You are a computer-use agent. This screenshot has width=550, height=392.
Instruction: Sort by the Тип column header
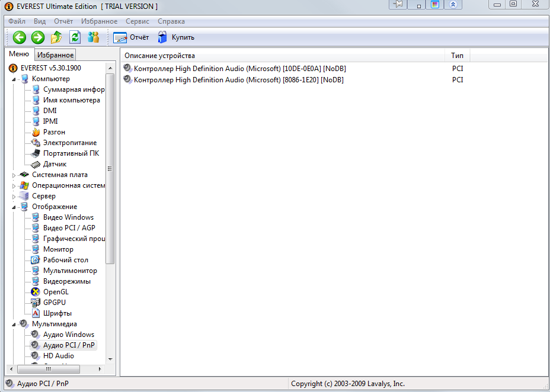click(x=457, y=56)
